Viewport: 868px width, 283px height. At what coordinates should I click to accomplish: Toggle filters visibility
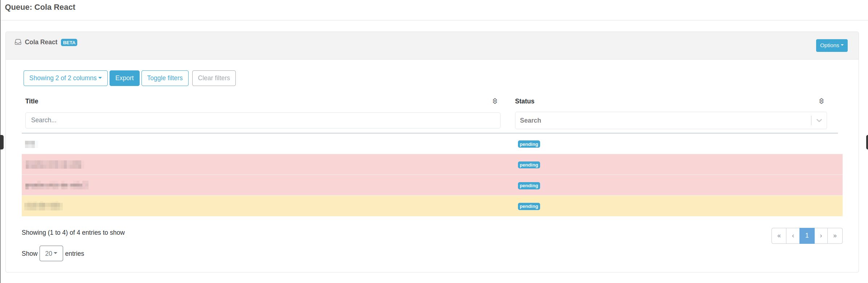(165, 78)
